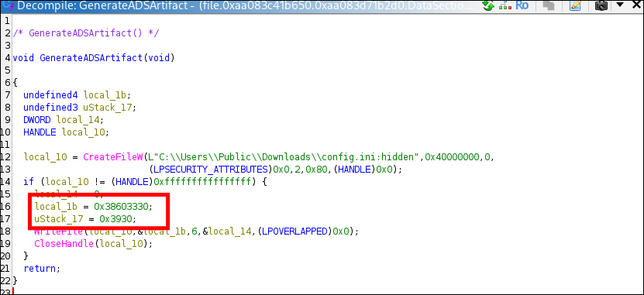Click the if keyword on line 14
The height and width of the screenshot is (295, 644).
tap(29, 182)
